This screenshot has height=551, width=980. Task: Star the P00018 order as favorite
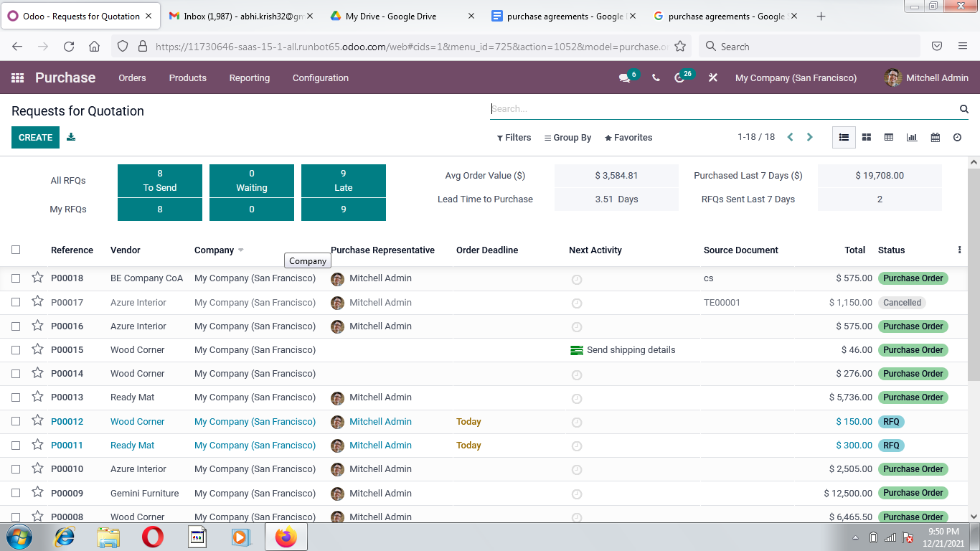coord(37,278)
